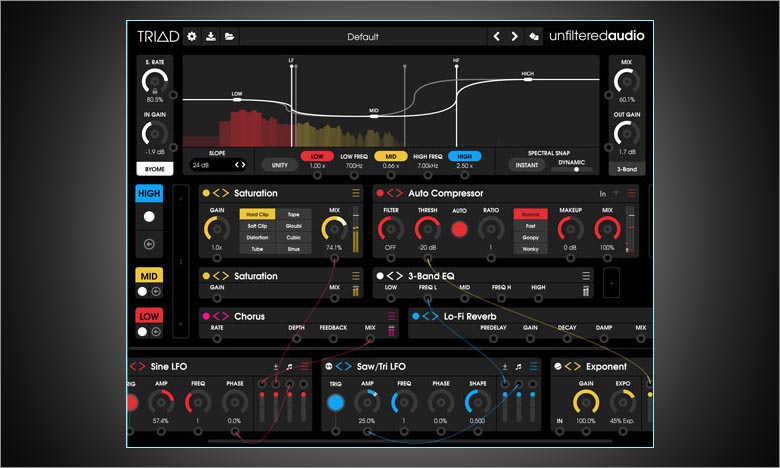Screen dimensions: 780x468
Task: Open the 3-Band EQ menu icon
Action: pos(586,276)
